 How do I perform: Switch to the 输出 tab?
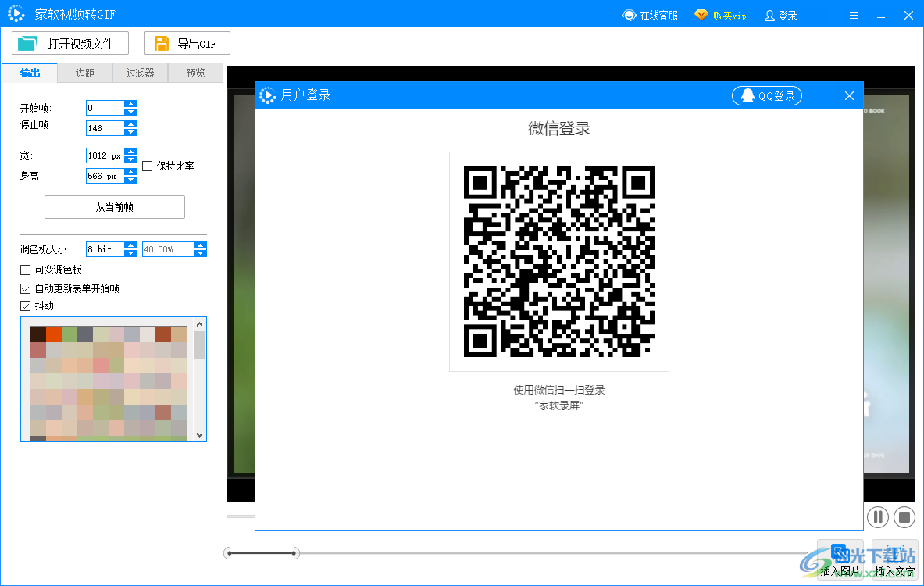click(x=30, y=73)
